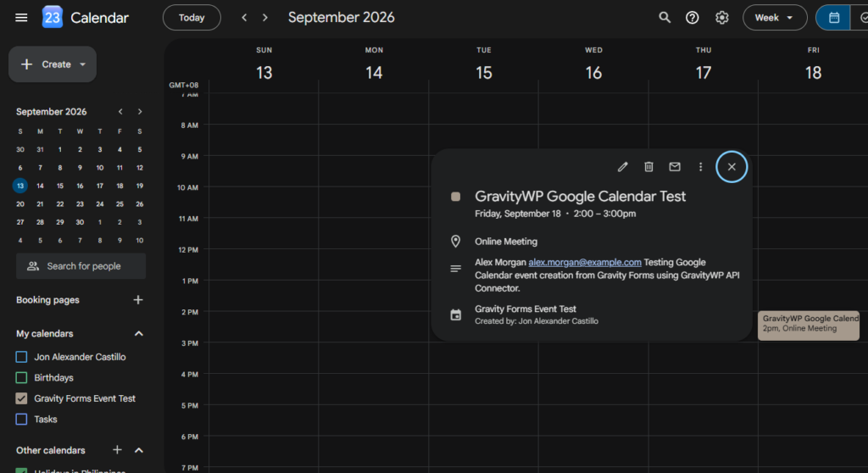Screen dimensions: 868x473
Task: Open Create dropdown arrow
Action: [x=82, y=64]
